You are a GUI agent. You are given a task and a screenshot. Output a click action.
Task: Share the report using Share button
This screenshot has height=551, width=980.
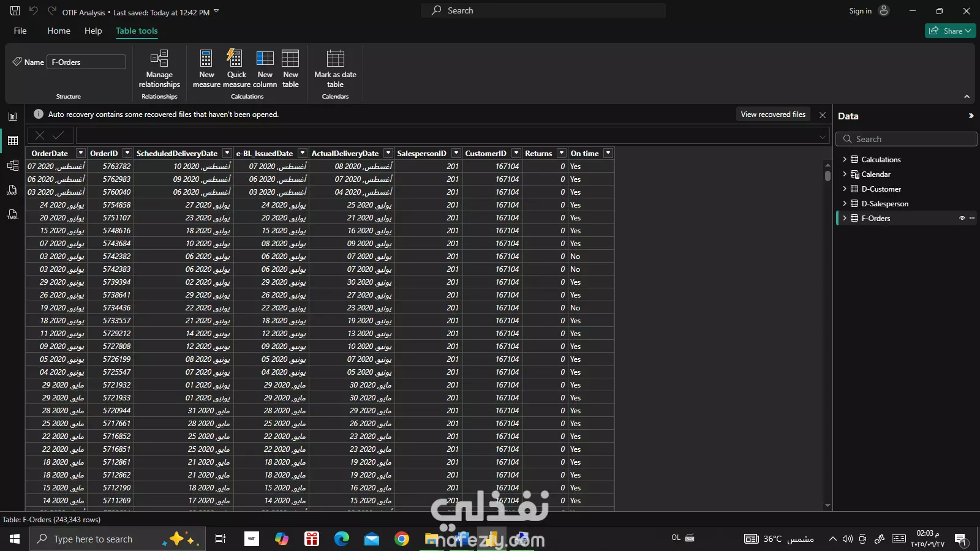coord(950,31)
